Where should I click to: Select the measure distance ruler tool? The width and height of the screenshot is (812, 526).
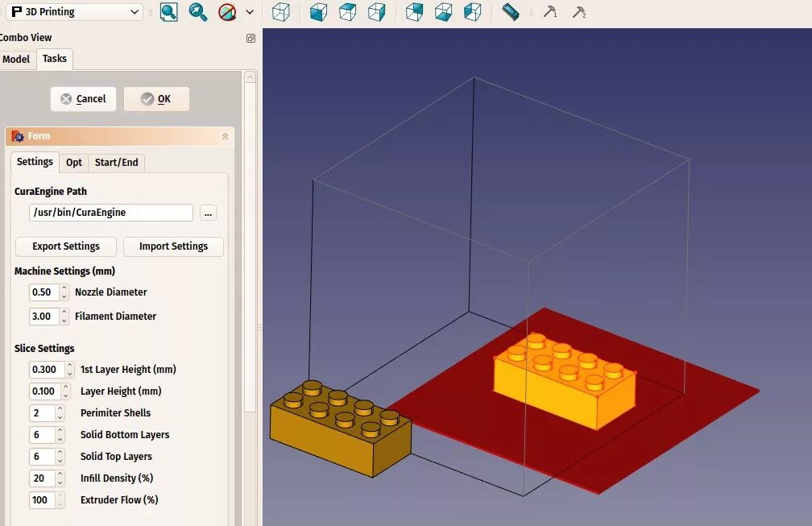click(511, 12)
